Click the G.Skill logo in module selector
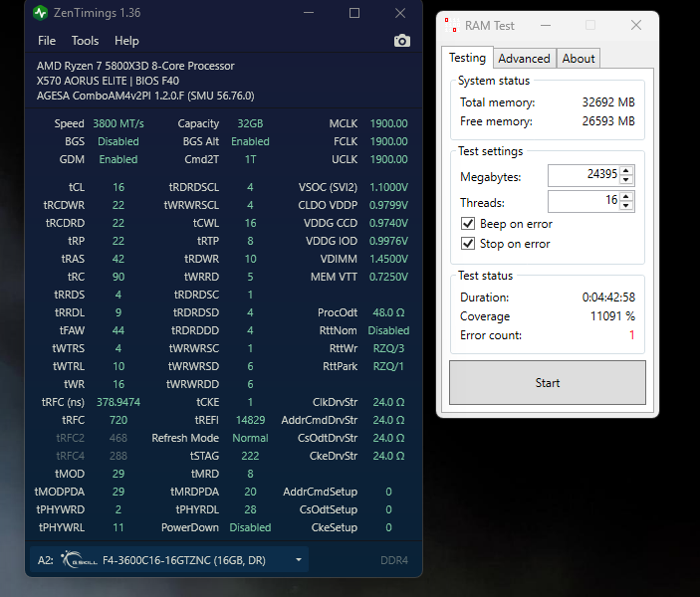This screenshot has width=700, height=597. (x=79, y=559)
